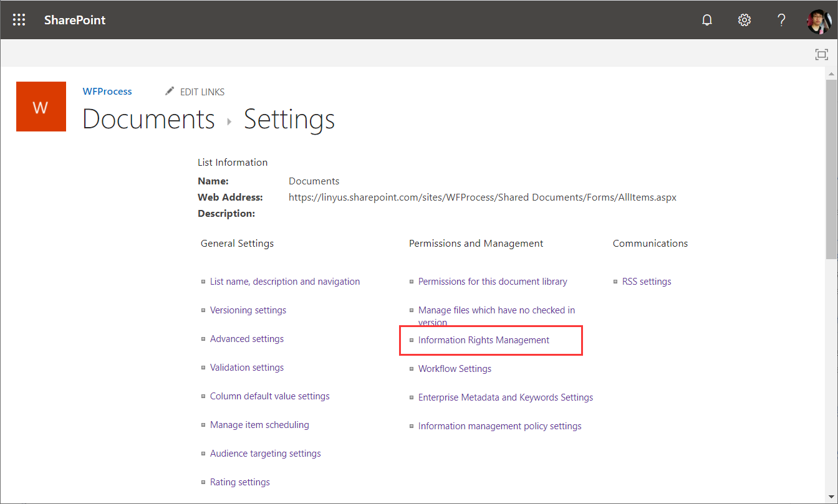Viewport: 838px width, 504px height.
Task: Click the notifications bell icon
Action: click(x=707, y=20)
